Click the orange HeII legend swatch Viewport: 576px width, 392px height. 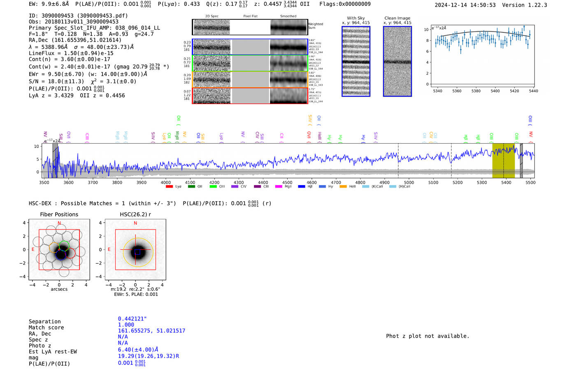(x=343, y=186)
